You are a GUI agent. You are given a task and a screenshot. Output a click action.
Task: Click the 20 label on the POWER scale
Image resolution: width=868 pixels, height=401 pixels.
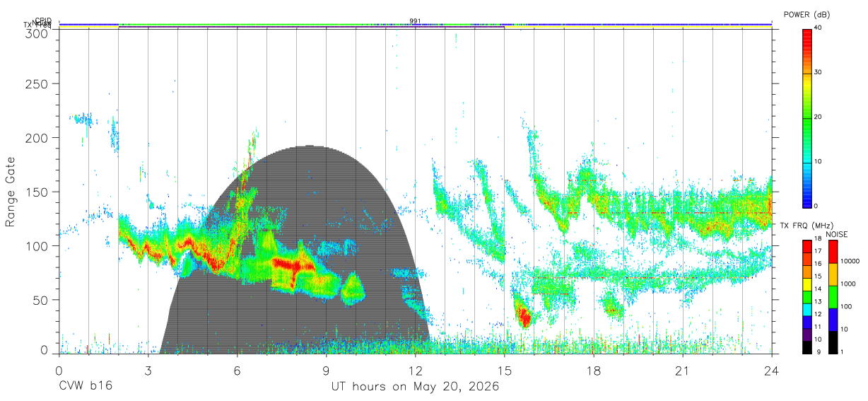pyautogui.click(x=819, y=117)
